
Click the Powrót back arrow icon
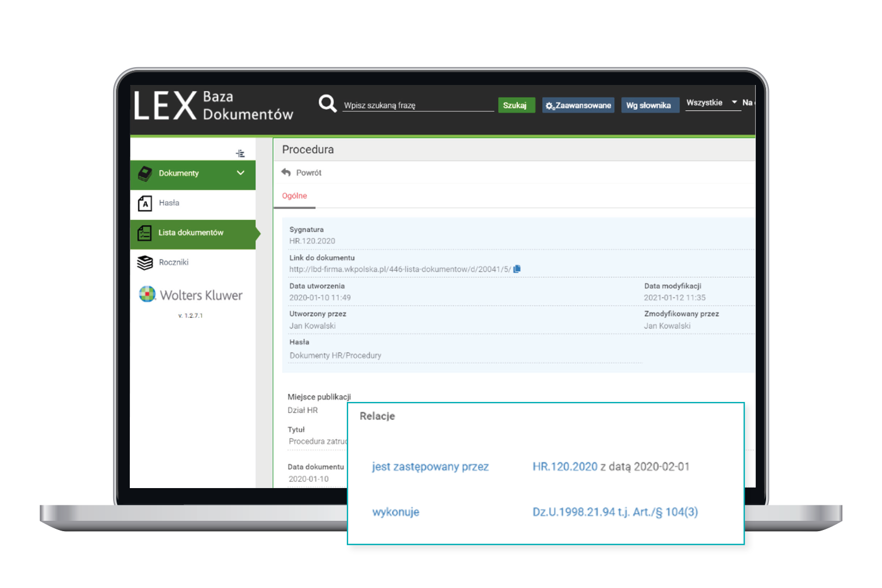pos(287,172)
